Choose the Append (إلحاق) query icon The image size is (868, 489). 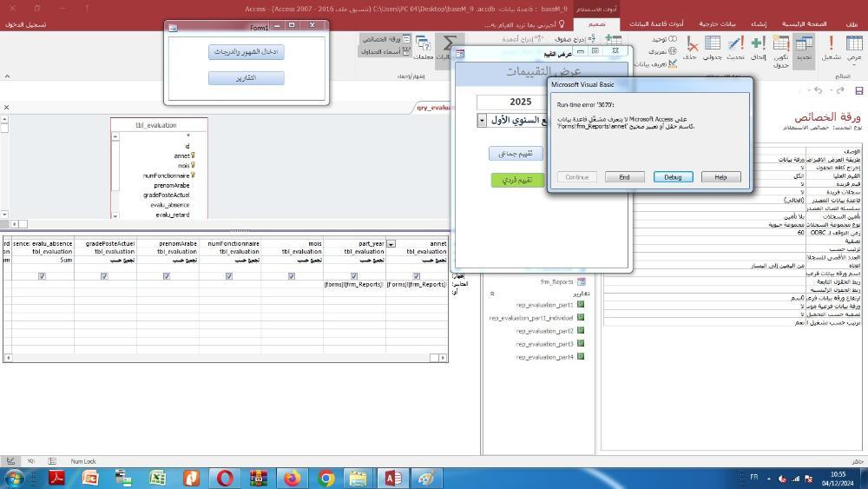click(759, 48)
